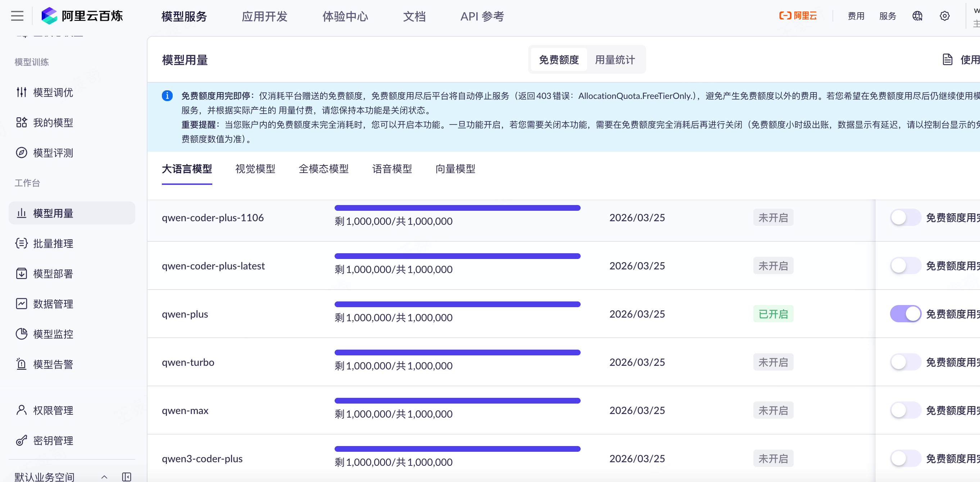980x482 pixels.
Task: Click the 阿里云 logo link
Action: 798,16
